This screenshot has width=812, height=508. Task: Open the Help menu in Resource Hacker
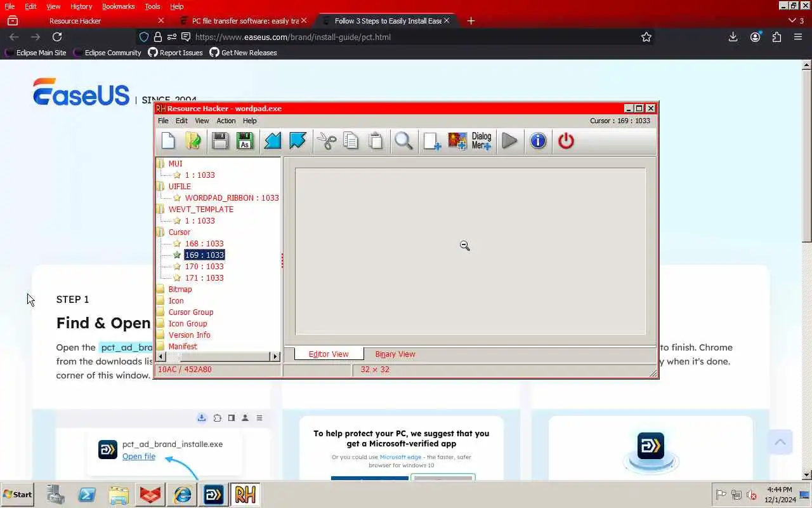250,121
